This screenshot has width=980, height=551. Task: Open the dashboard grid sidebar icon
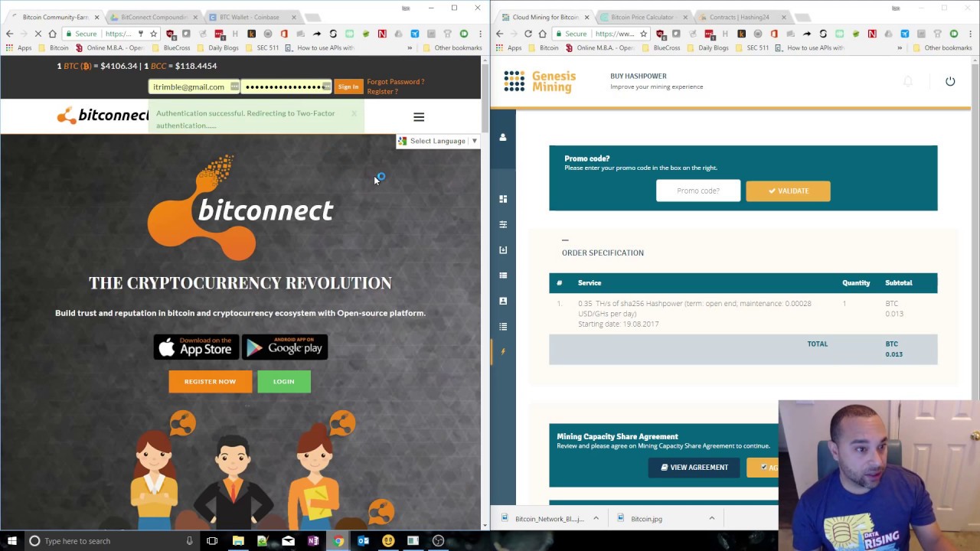point(503,199)
